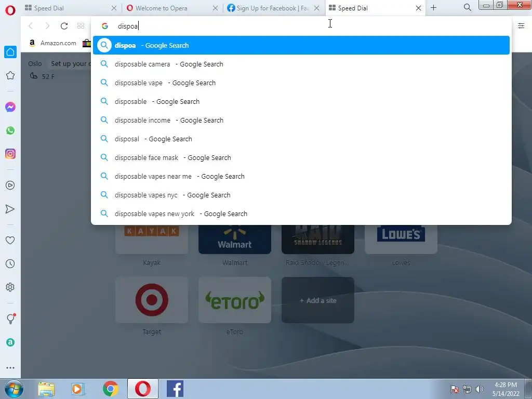Choose 'disposable income' suggestion
The image size is (532, 399).
tap(301, 120)
